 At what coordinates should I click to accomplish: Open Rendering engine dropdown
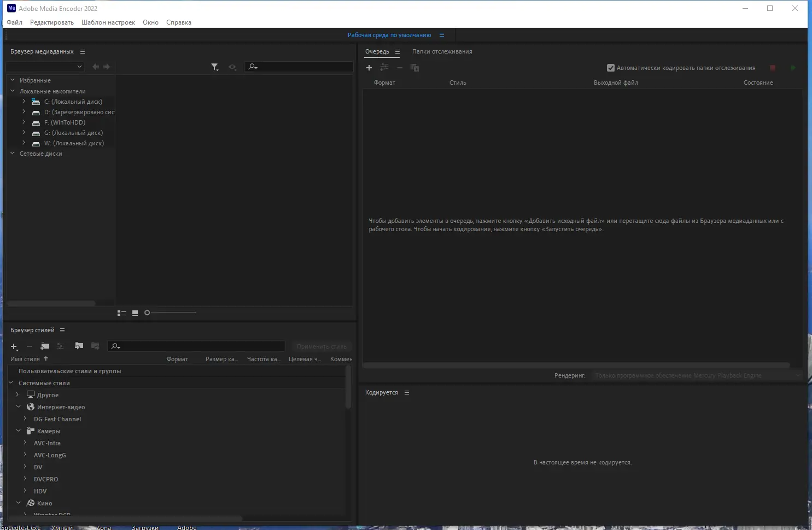coord(698,375)
